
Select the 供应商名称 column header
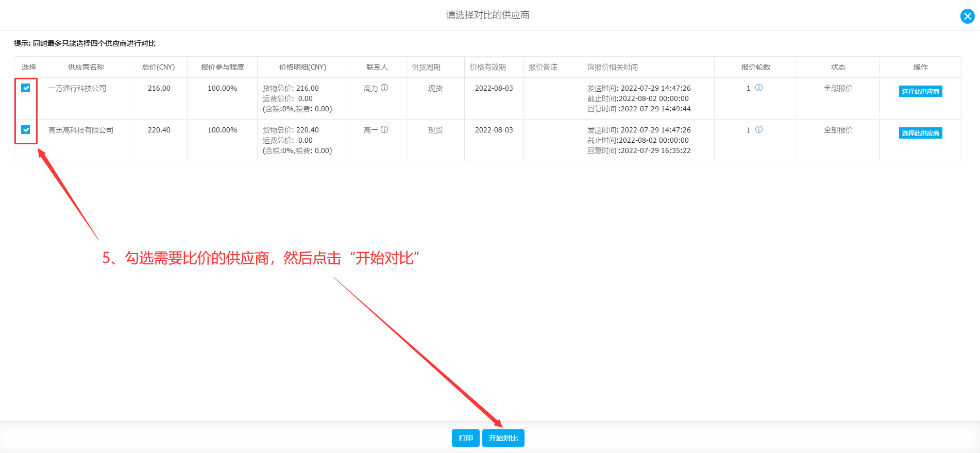point(86,67)
